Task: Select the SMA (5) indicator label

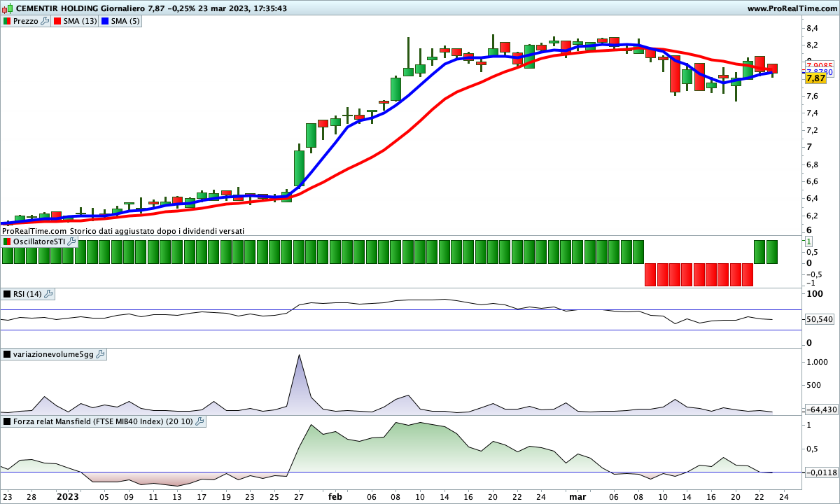Action: pyautogui.click(x=125, y=21)
